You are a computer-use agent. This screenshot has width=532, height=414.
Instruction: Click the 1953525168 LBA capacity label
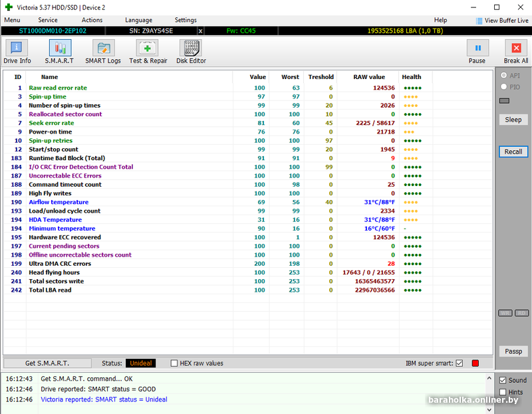(x=405, y=31)
